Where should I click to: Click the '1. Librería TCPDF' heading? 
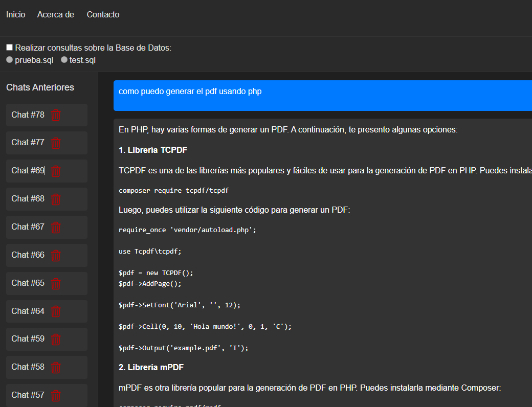[153, 150]
